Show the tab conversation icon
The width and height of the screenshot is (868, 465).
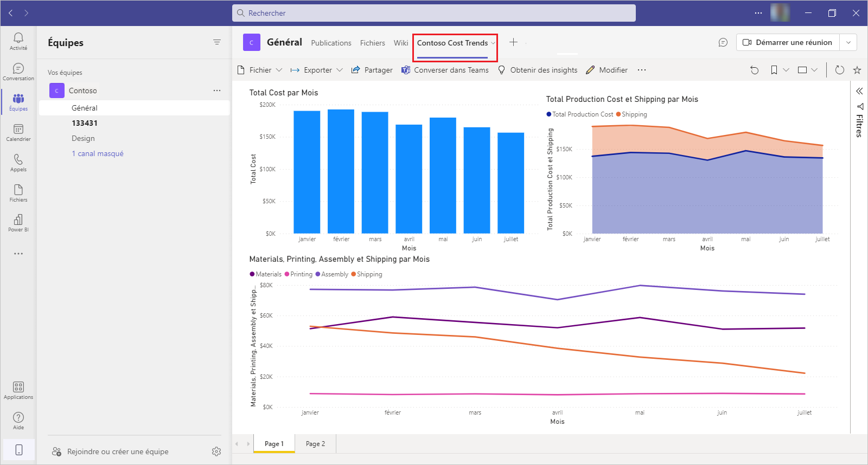click(x=723, y=42)
